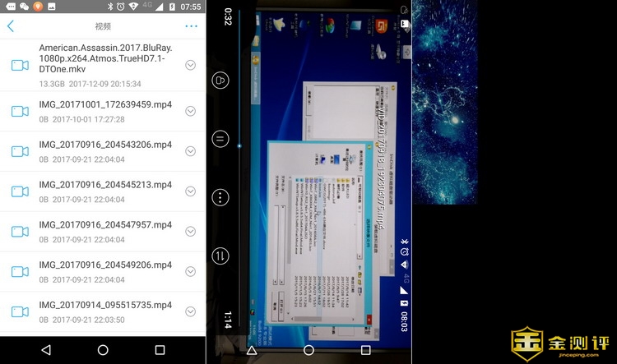Tap the recents square under the video list
The image size is (617, 364).
click(x=160, y=349)
